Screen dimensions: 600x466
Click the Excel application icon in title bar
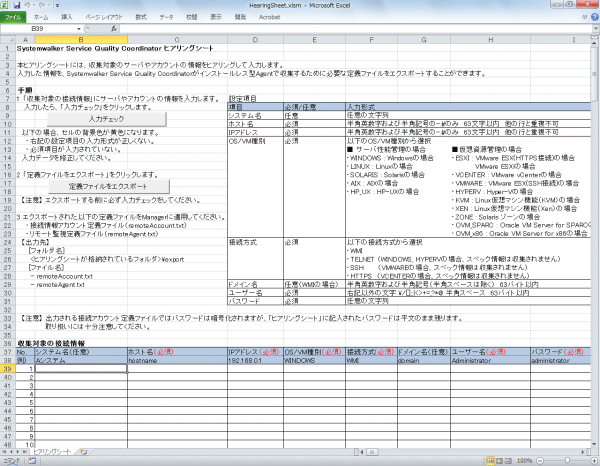[6, 5]
